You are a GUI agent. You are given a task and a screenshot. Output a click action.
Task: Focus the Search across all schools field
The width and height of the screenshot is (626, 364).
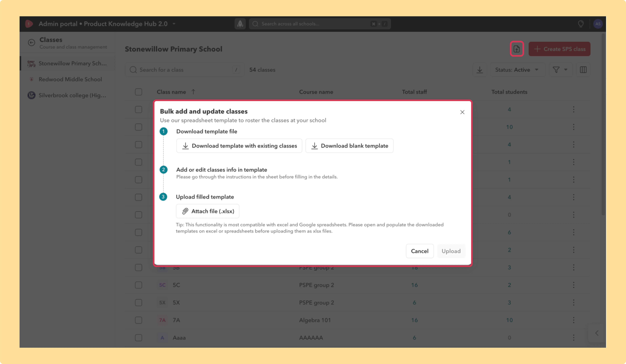320,24
